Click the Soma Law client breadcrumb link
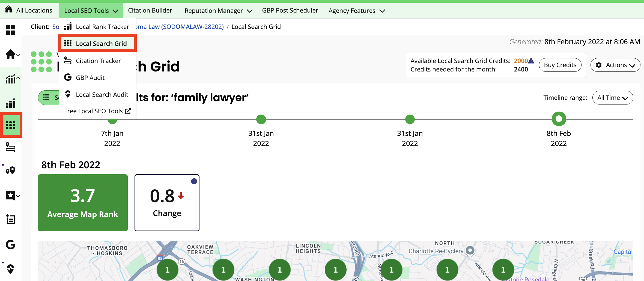This screenshot has width=644, height=281. pyautogui.click(x=180, y=27)
